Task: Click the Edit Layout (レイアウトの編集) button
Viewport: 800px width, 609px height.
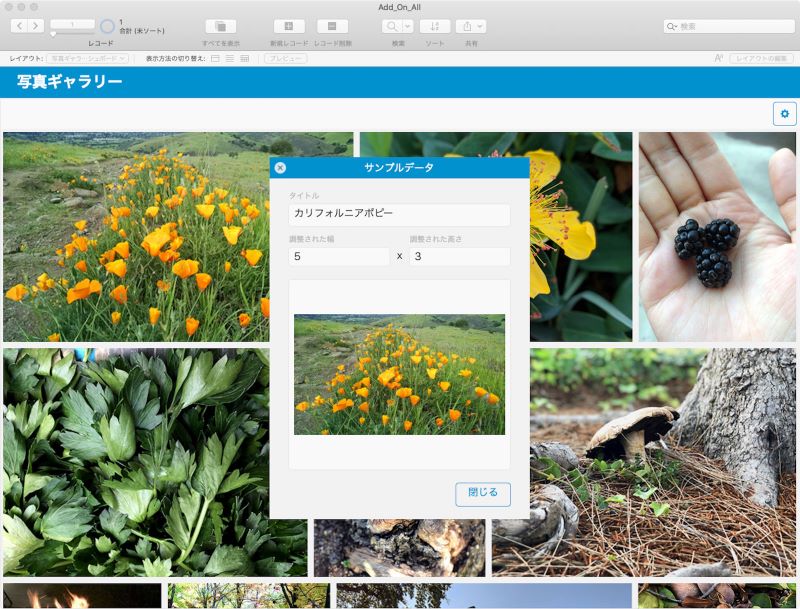Action: pos(761,59)
